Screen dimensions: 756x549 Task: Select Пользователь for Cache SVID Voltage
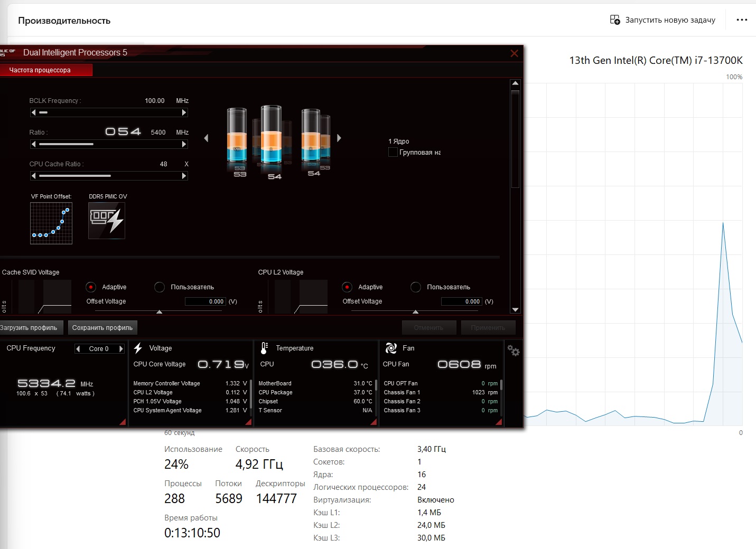tap(160, 287)
